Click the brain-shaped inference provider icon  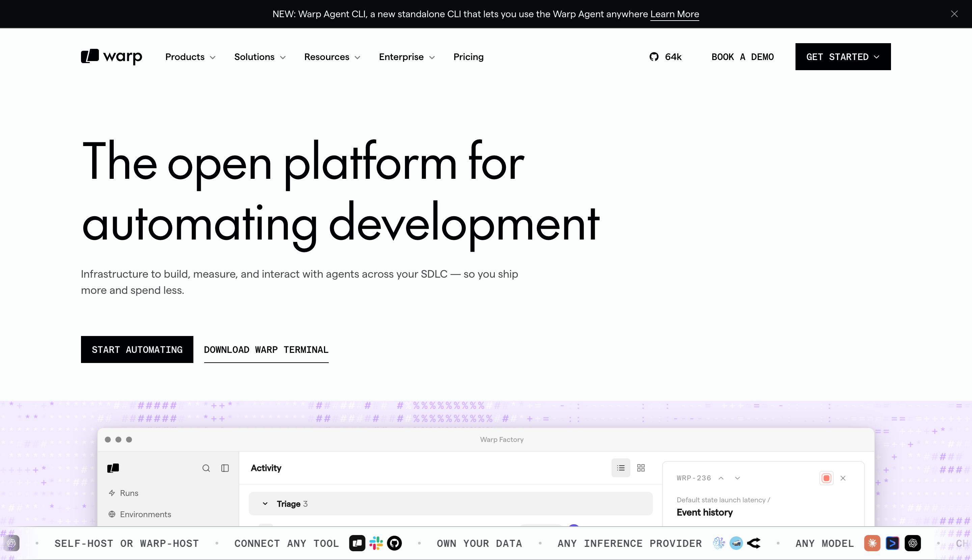719,543
